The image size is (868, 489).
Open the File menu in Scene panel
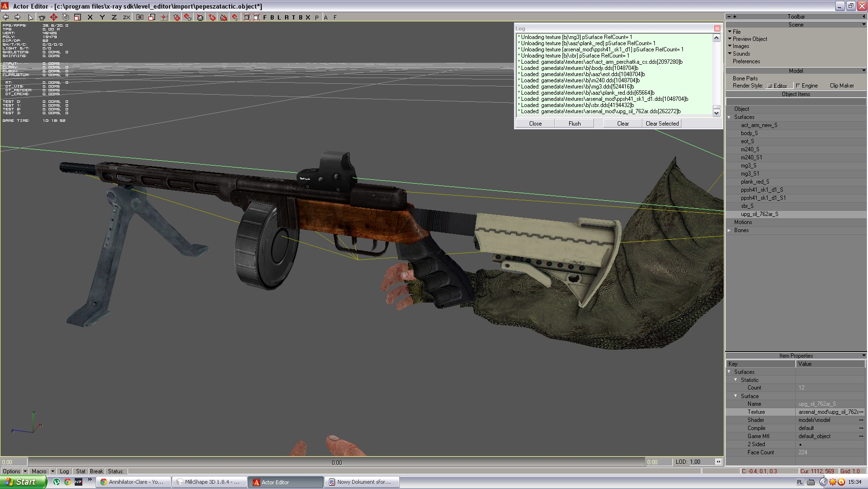[737, 31]
